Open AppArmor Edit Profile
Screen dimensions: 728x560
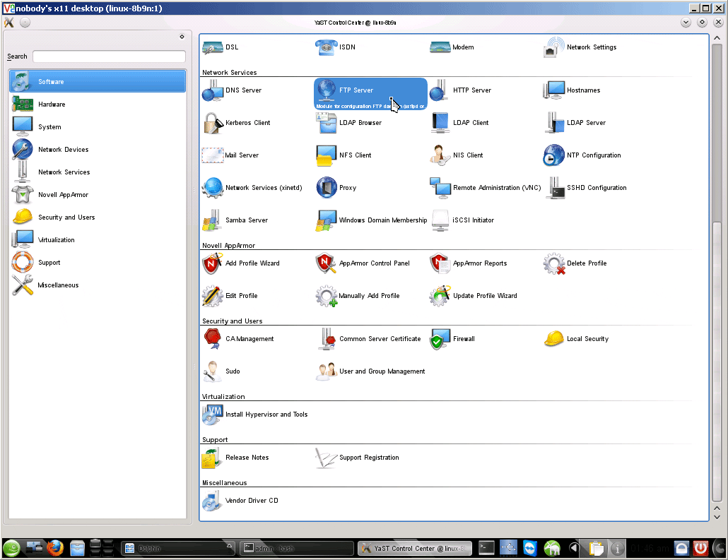(230, 296)
